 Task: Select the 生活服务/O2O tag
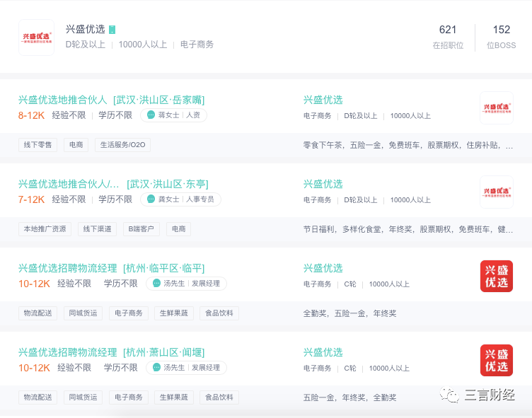pyautogui.click(x=123, y=145)
